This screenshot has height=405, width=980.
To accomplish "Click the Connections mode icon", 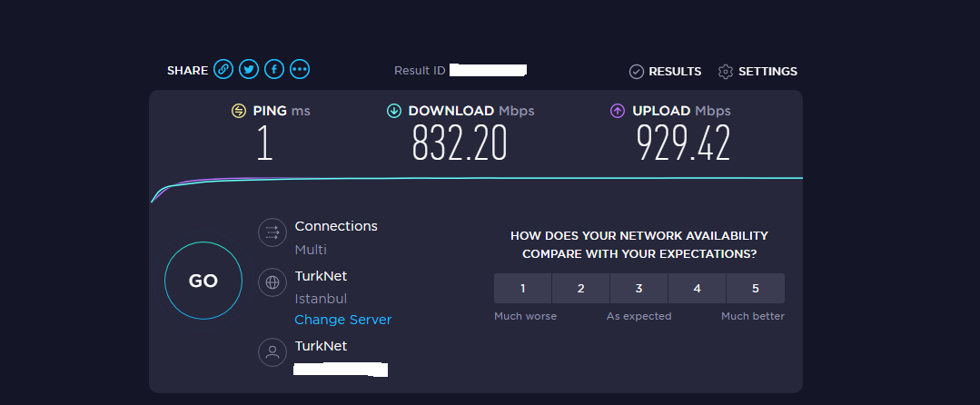I will pyautogui.click(x=272, y=233).
